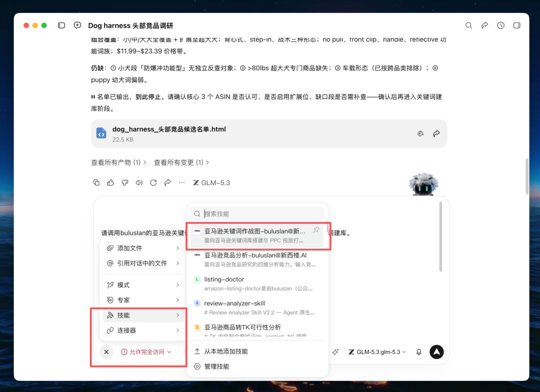
Task: Open the 添加文件 submenu
Action: click(143, 248)
